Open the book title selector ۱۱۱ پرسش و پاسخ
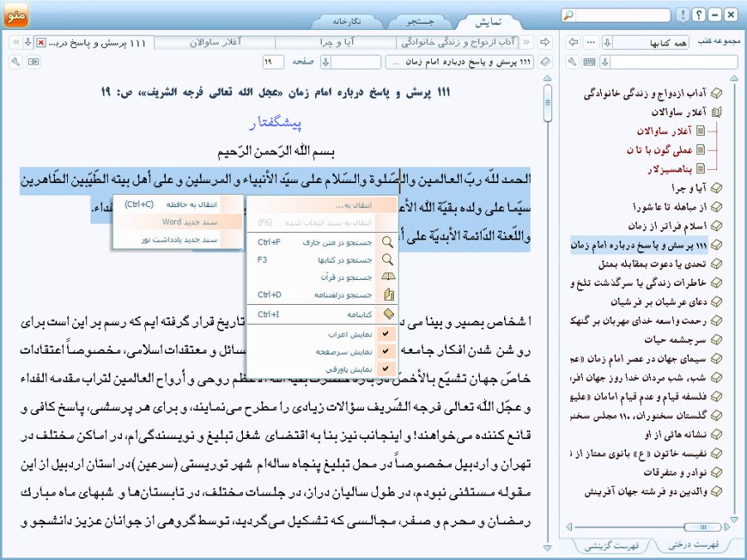 (460, 62)
